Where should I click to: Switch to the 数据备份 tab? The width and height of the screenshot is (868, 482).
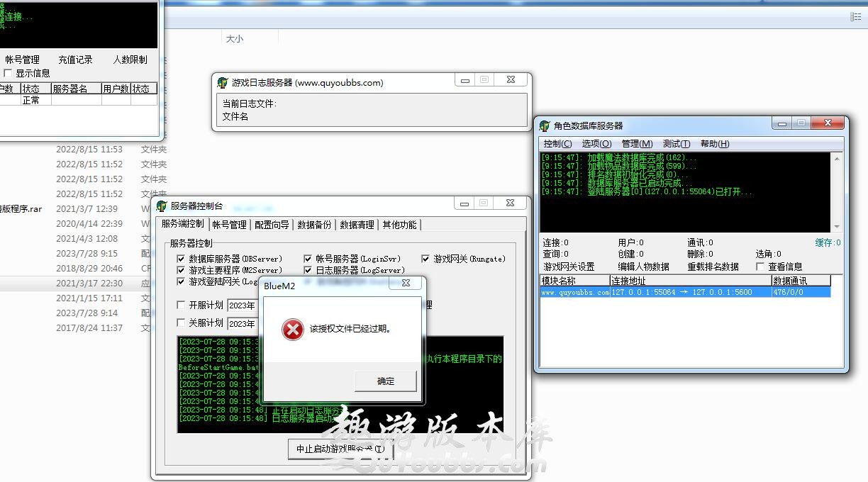(x=314, y=225)
